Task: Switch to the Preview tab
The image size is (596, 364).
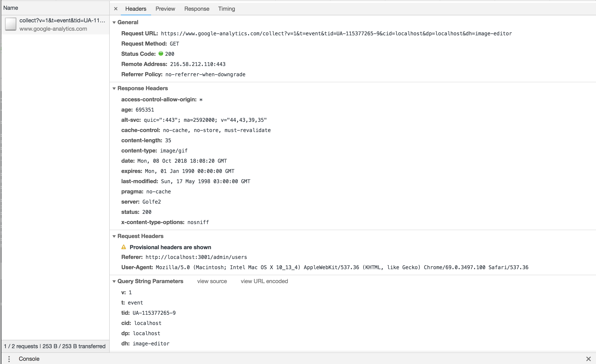Action: (165, 9)
